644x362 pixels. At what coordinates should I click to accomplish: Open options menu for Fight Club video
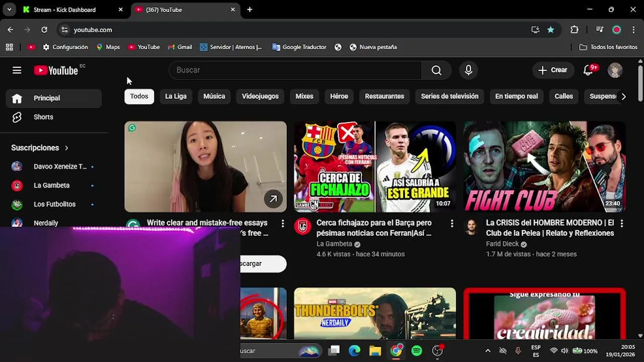coord(622,223)
